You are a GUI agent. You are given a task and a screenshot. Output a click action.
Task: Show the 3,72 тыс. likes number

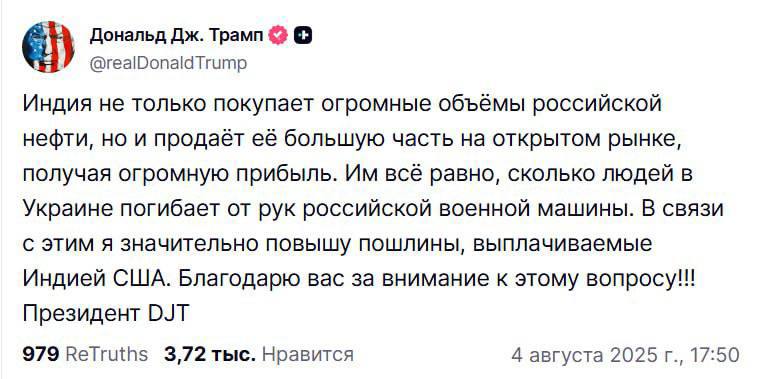(x=210, y=354)
